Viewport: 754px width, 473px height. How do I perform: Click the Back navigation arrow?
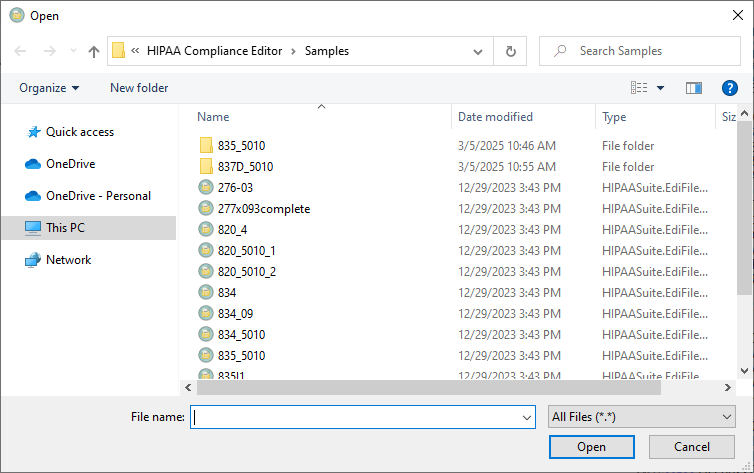pyautogui.click(x=20, y=51)
